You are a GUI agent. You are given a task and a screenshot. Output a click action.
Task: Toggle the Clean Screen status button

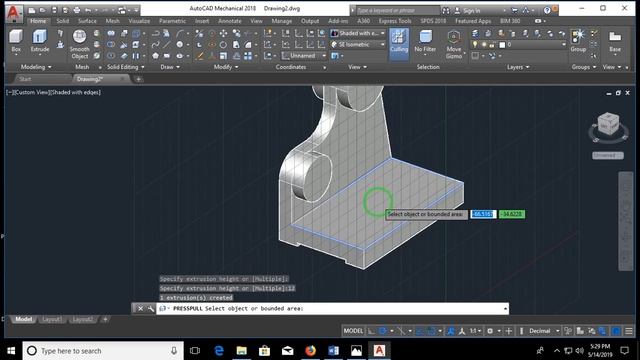tap(616, 331)
